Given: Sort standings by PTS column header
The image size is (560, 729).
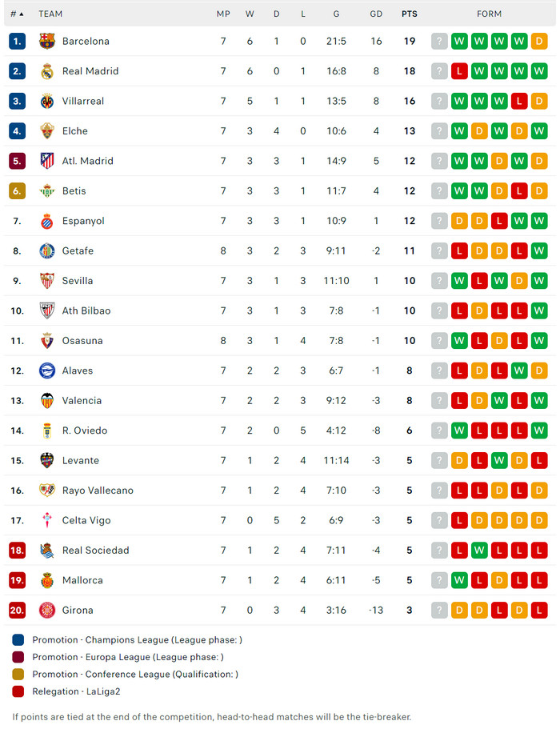Looking at the screenshot, I should click(x=409, y=14).
